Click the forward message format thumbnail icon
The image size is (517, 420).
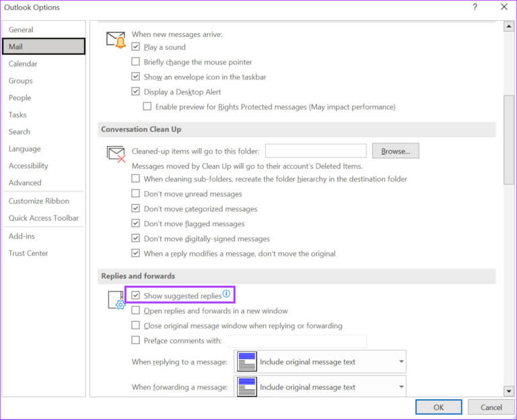tap(246, 387)
